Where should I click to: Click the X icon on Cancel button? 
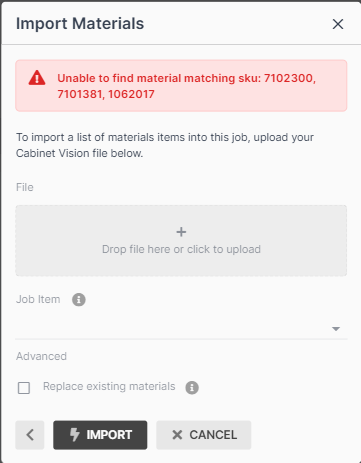[177, 435]
